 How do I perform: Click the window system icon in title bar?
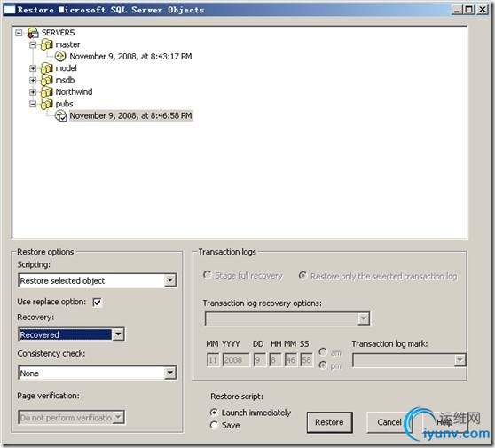coord(10,10)
